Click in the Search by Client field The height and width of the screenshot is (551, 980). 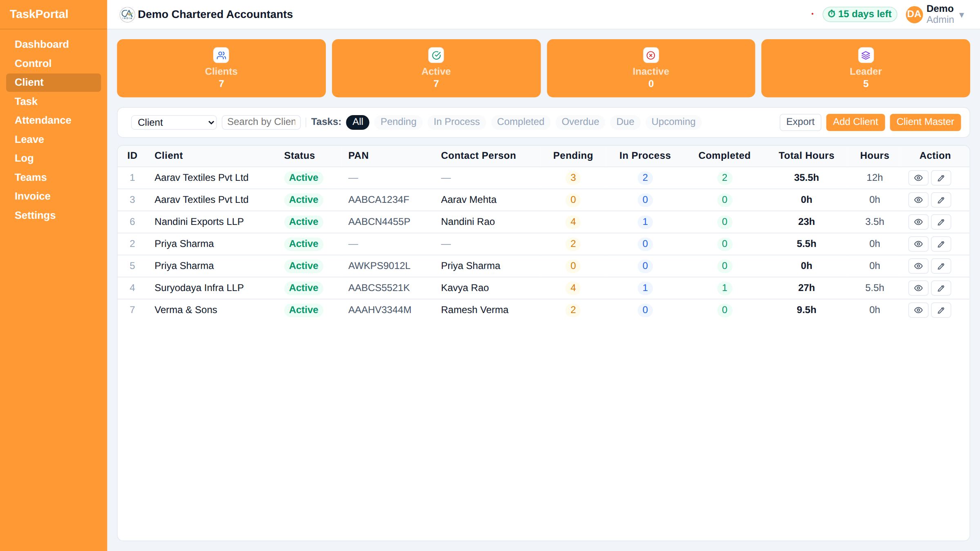pos(261,122)
